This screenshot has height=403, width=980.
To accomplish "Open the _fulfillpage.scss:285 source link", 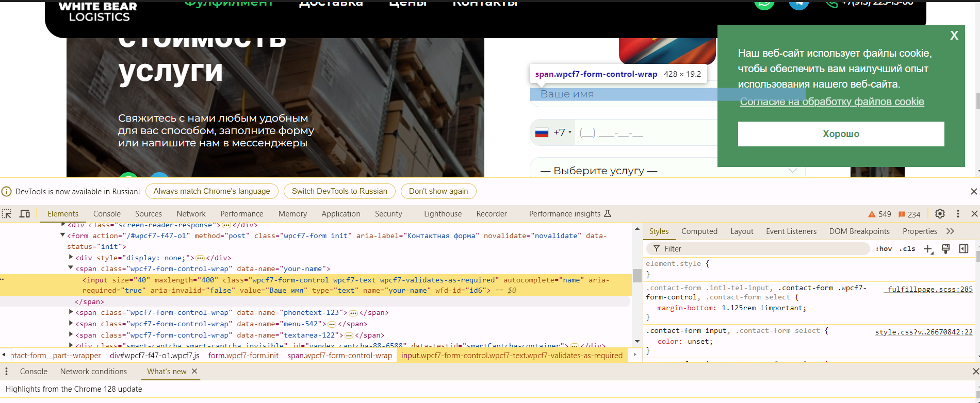I will tap(928, 289).
